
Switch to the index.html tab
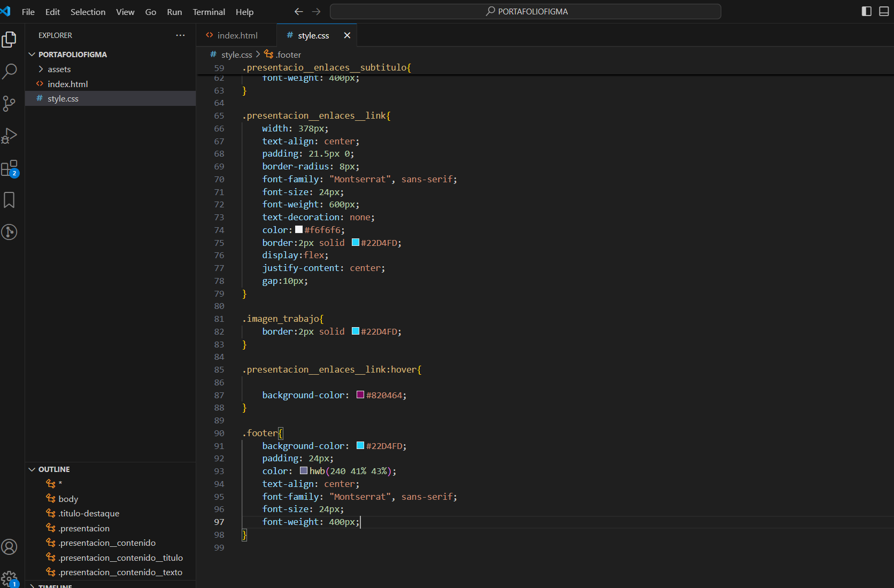pyautogui.click(x=236, y=35)
